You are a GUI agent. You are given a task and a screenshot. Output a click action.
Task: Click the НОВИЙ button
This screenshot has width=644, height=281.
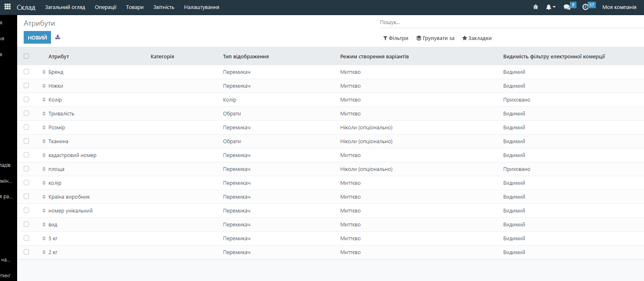pyautogui.click(x=37, y=37)
